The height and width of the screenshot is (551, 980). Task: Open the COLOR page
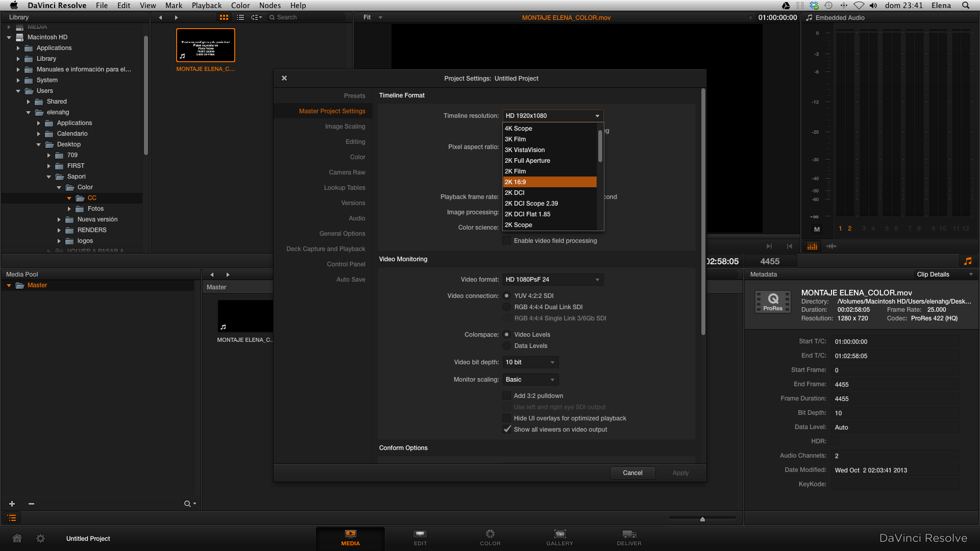pyautogui.click(x=490, y=538)
